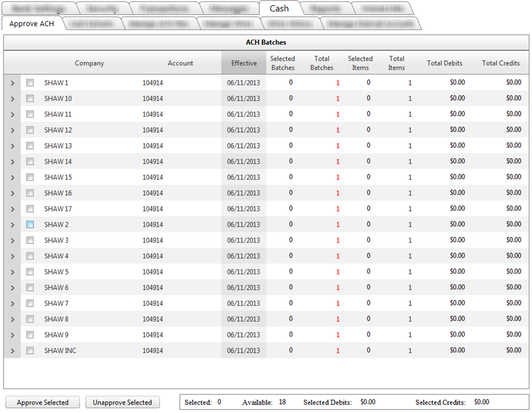Click the Account column header
This screenshot has height=413, width=532.
180,63
